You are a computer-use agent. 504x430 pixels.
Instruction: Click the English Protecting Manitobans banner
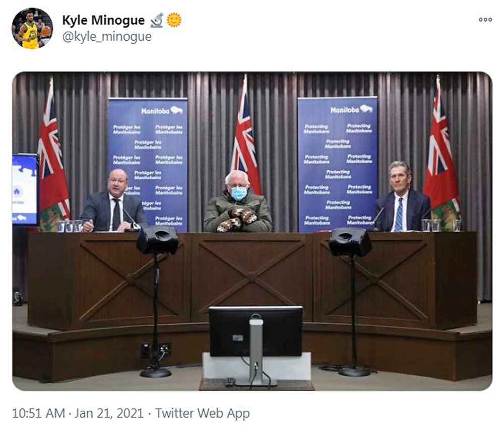click(338, 164)
